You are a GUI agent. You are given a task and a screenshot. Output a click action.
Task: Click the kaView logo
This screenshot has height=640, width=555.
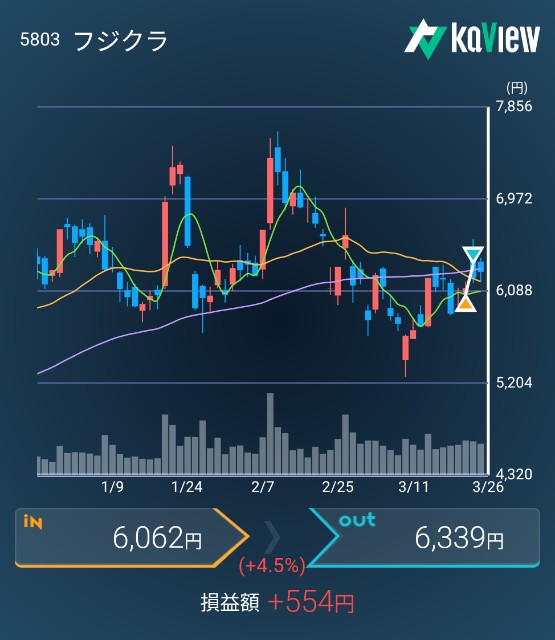pyautogui.click(x=472, y=39)
